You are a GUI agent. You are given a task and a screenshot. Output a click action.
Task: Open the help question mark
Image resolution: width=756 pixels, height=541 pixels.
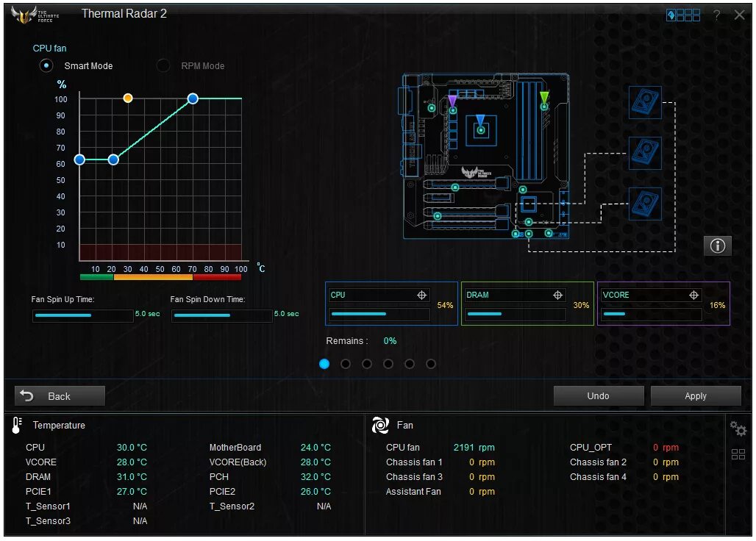[717, 15]
